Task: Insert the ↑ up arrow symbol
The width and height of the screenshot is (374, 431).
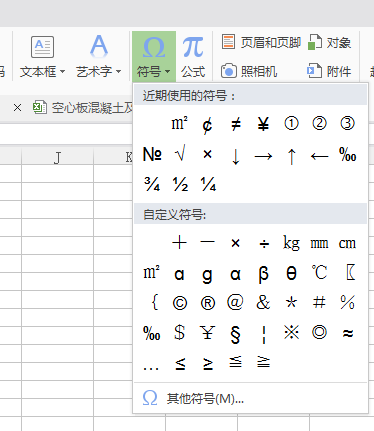Action: 291,156
